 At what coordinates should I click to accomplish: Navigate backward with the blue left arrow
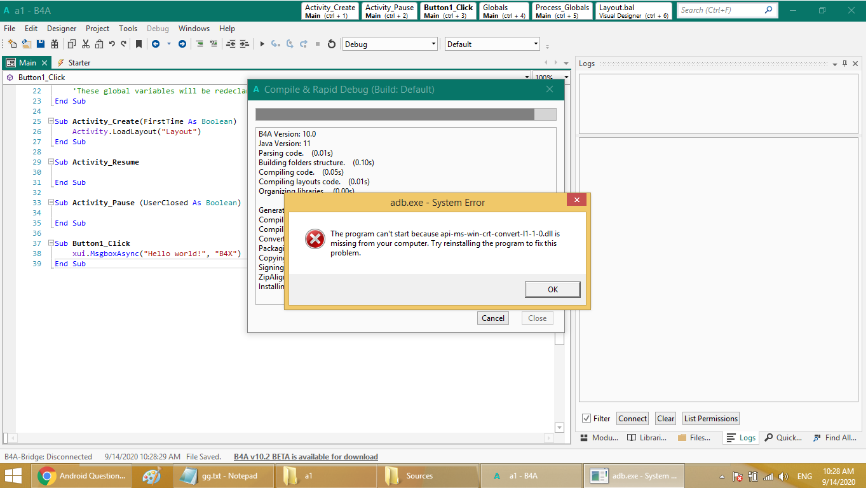pyautogui.click(x=156, y=44)
